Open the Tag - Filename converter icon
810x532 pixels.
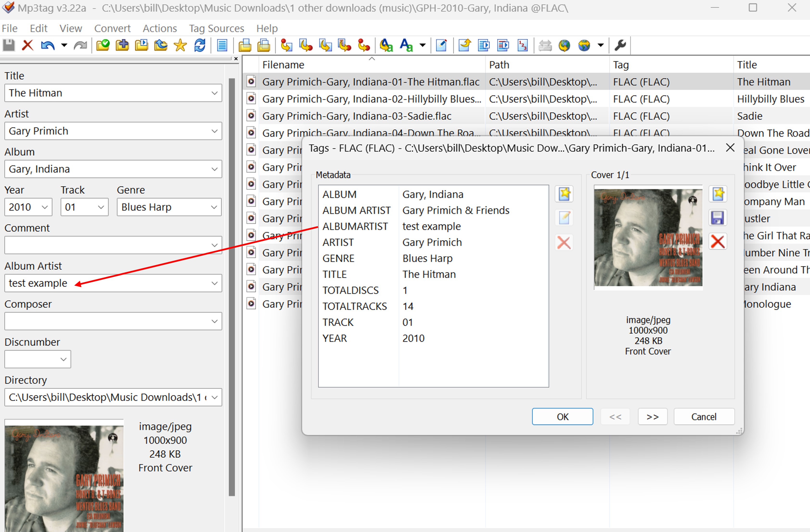pyautogui.click(x=286, y=45)
